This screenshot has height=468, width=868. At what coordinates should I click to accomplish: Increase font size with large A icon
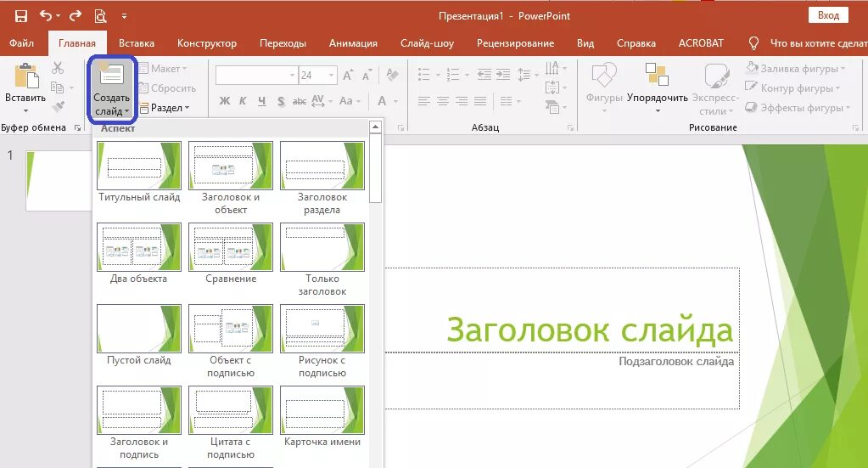pyautogui.click(x=348, y=76)
